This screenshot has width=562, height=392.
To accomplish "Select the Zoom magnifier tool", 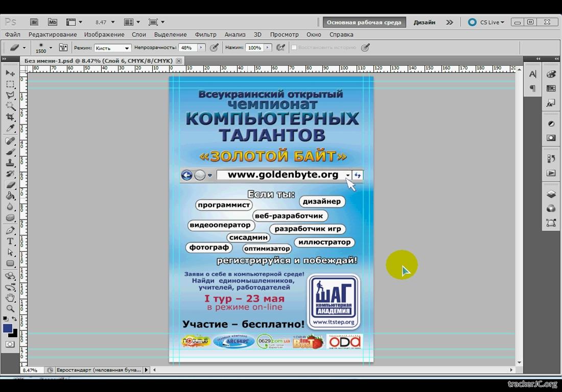I will point(10,309).
